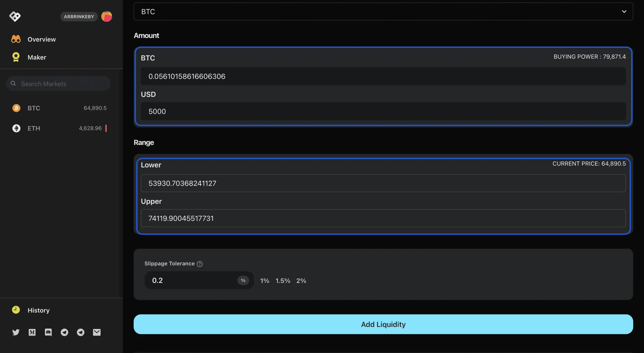Show the Slippage Tolerance help tooltip
644x353 pixels.
tap(200, 264)
